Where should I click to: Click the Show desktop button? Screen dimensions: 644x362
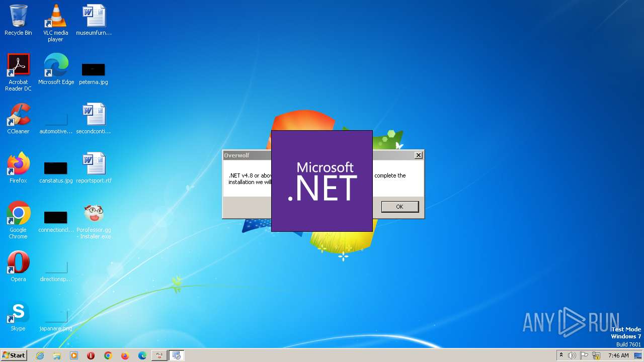639,355
